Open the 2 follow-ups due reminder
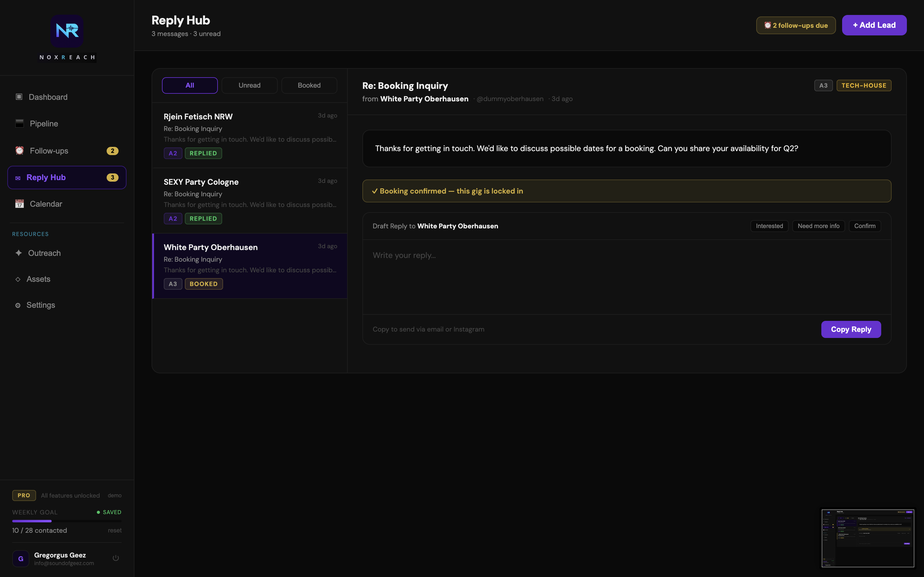The width and height of the screenshot is (924, 577). pos(796,26)
